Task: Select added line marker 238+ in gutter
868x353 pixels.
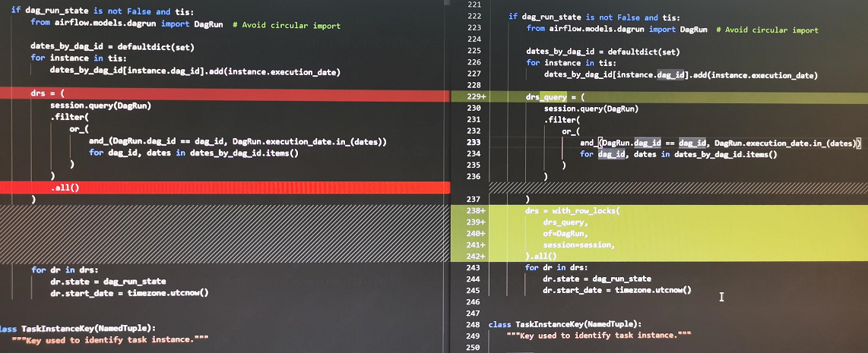Action: point(477,211)
